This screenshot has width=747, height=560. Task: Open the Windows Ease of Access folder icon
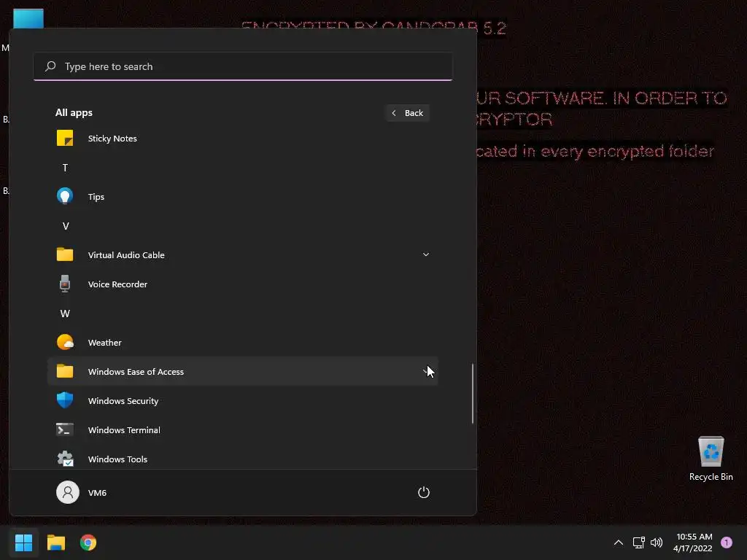coord(65,371)
